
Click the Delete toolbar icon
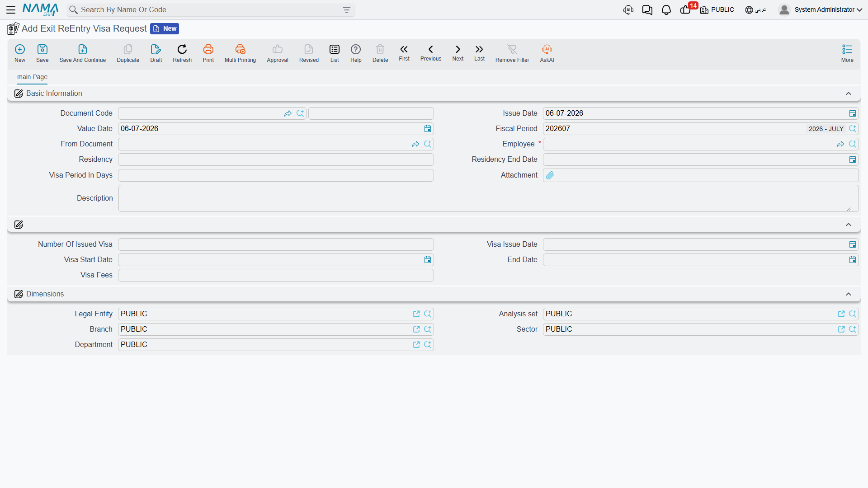point(380,53)
